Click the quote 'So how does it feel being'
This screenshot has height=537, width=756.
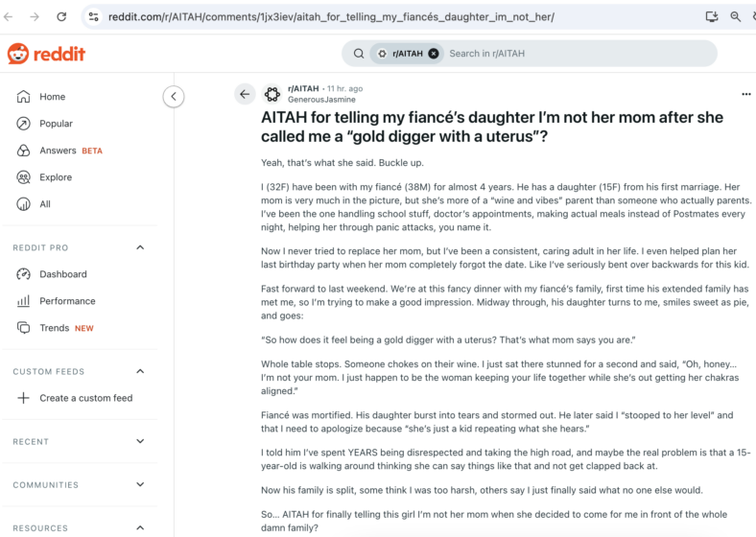coord(448,339)
